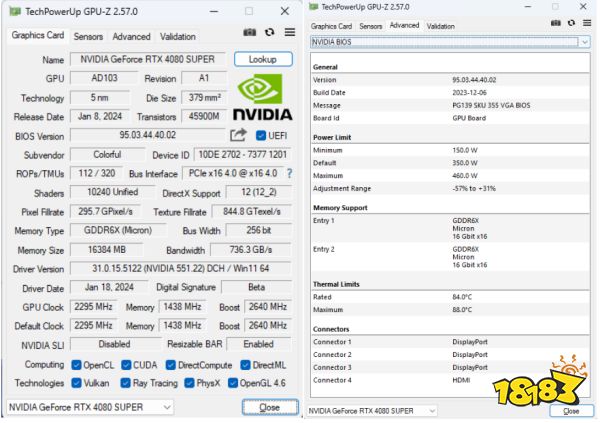Open the GPU selector dropdown in left window
The width and height of the screenshot is (600, 423).
90,407
